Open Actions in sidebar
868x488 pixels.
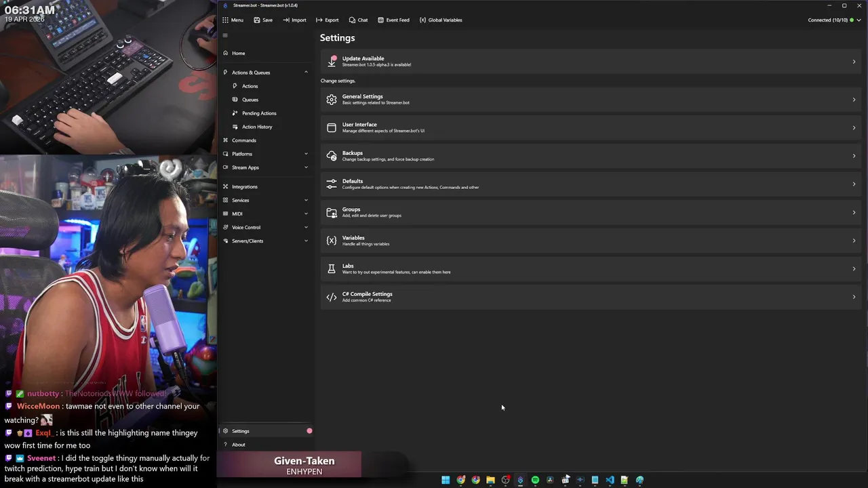click(x=266, y=86)
